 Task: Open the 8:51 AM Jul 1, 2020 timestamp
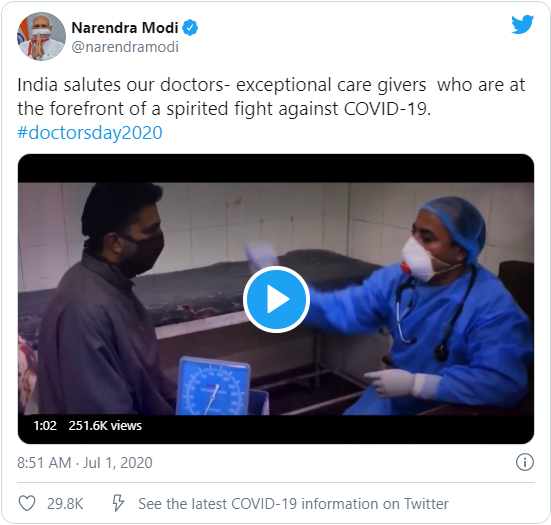coord(85,462)
